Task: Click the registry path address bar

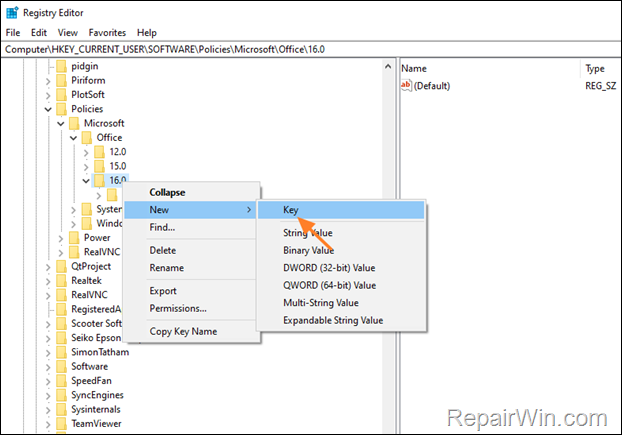Action: [311, 49]
